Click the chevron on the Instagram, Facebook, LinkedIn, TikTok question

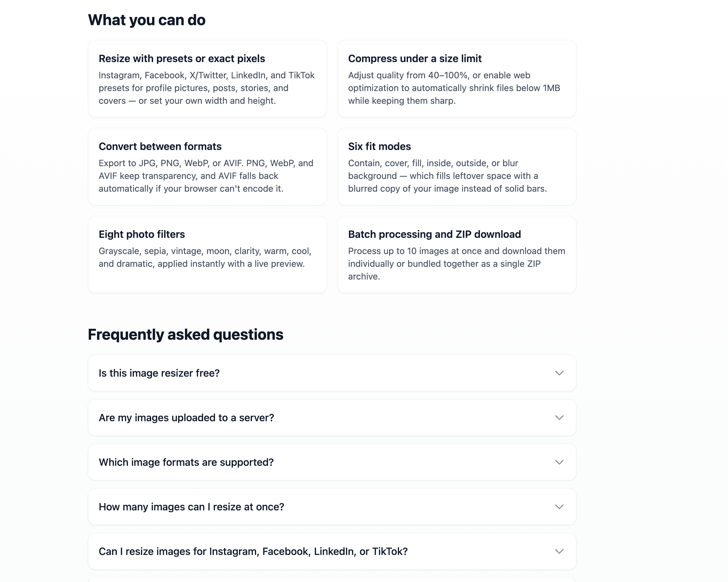click(x=559, y=551)
